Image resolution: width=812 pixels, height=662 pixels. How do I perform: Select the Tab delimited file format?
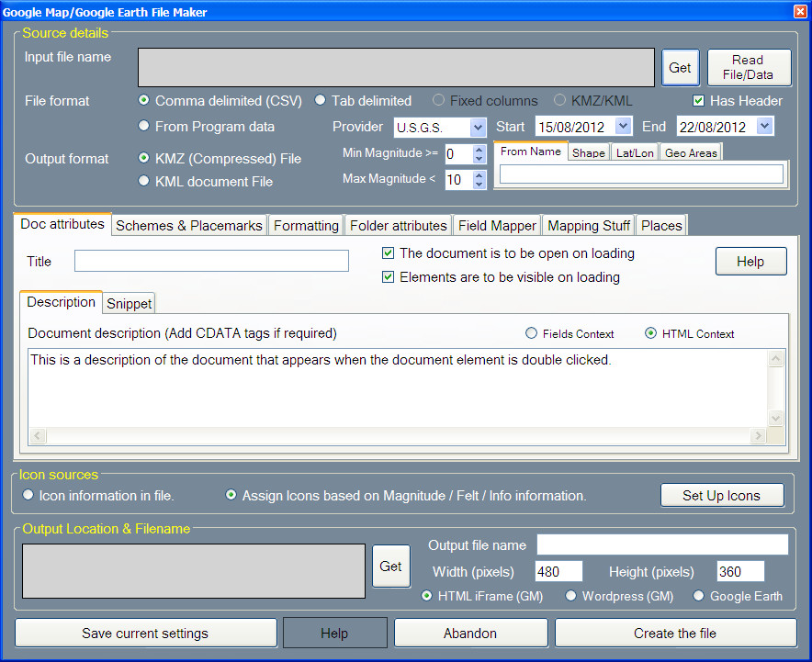[x=321, y=100]
